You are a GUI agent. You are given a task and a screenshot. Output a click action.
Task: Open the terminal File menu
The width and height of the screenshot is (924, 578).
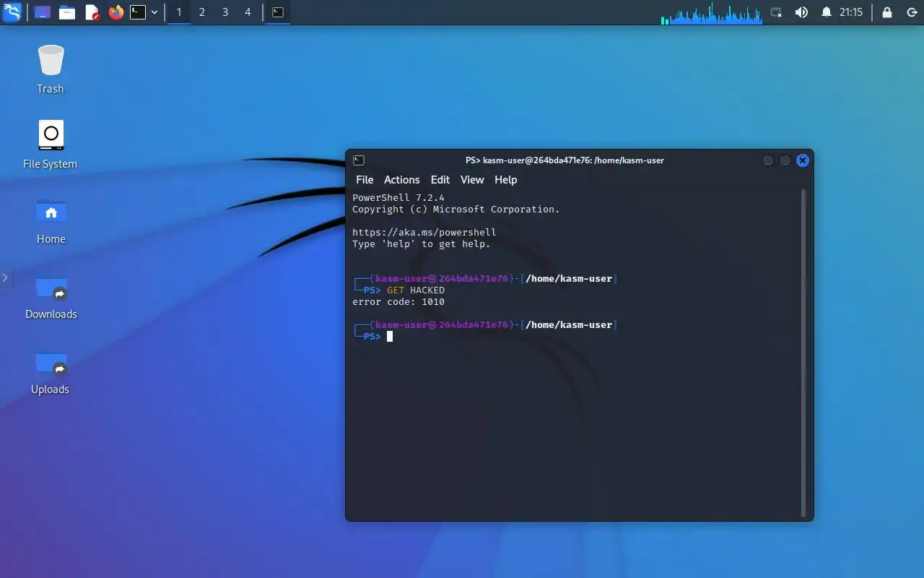[x=365, y=180]
